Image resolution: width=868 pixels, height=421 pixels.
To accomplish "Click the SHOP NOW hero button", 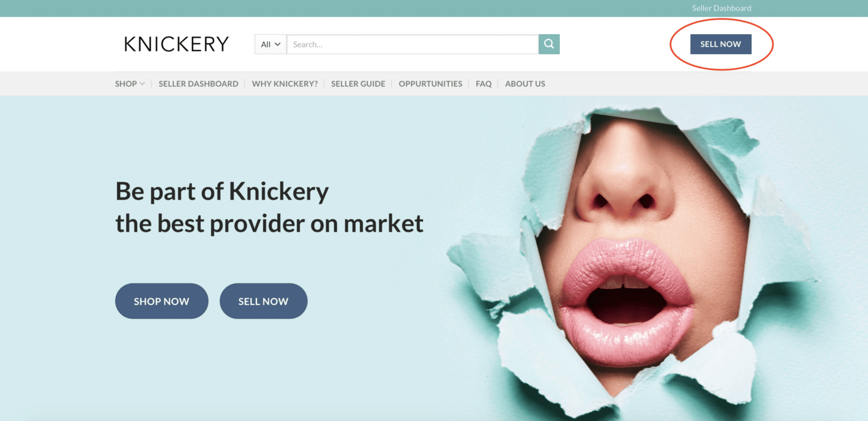I will [162, 301].
